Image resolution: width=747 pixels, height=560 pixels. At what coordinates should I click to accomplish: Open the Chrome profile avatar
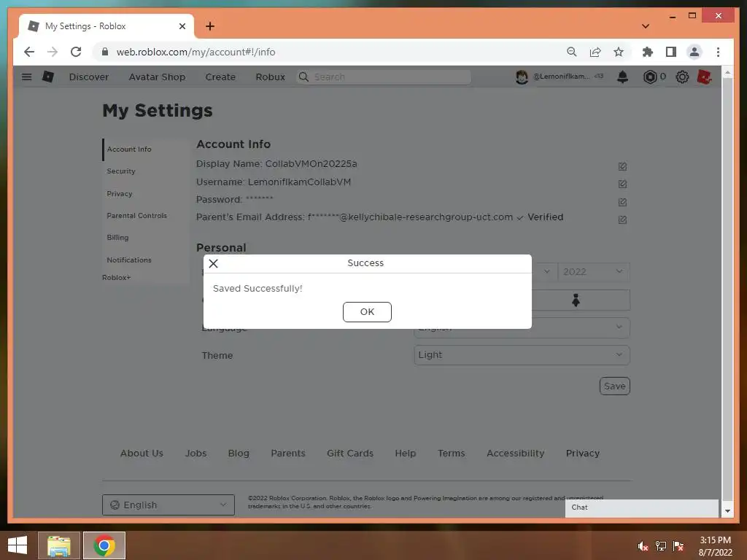click(x=694, y=52)
